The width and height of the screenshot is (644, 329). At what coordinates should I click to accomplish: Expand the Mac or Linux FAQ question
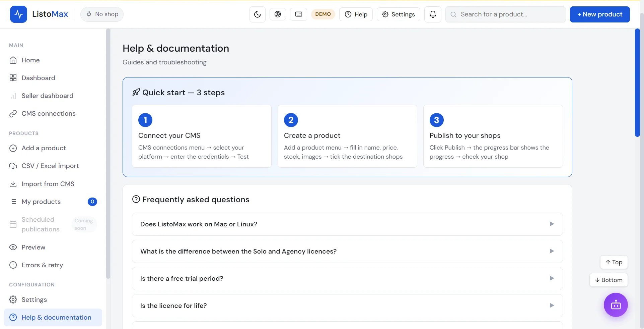pyautogui.click(x=347, y=224)
